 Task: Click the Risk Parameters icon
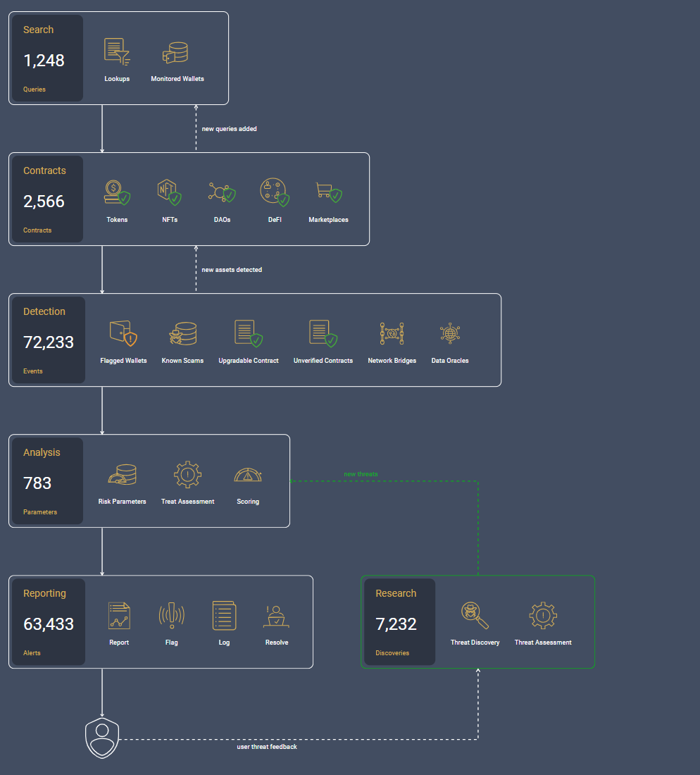[122, 474]
